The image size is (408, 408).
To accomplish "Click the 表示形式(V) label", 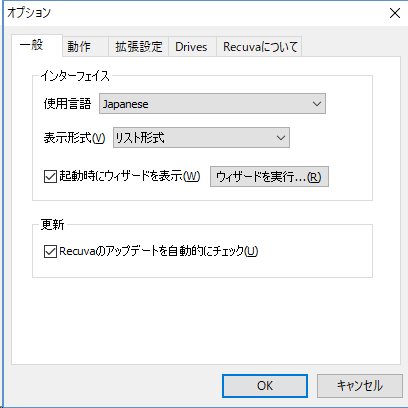I will pyautogui.click(x=74, y=138).
